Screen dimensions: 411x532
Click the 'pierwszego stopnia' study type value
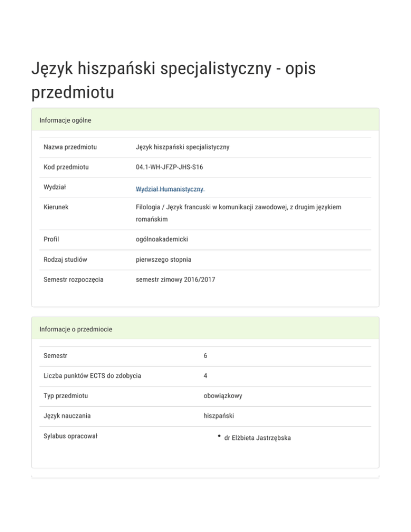(164, 260)
